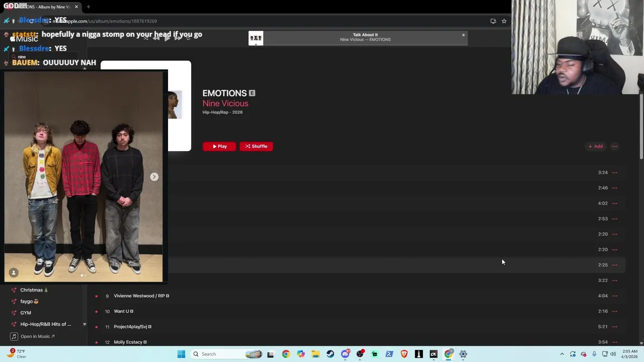
Task: Open options for the 3:24 track
Action: [615, 172]
